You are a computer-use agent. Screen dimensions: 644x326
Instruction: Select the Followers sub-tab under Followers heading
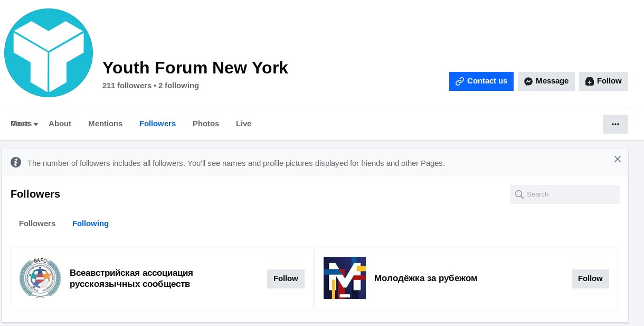pos(37,223)
